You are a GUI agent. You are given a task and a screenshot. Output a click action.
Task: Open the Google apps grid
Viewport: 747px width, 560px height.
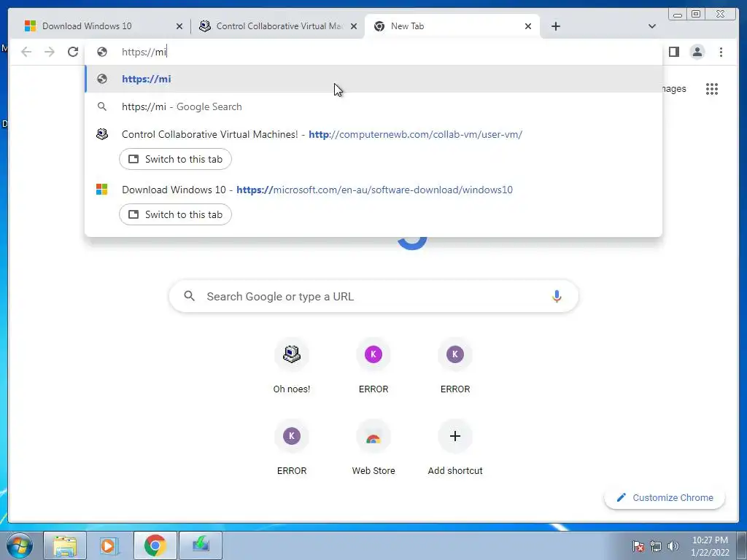pyautogui.click(x=712, y=89)
